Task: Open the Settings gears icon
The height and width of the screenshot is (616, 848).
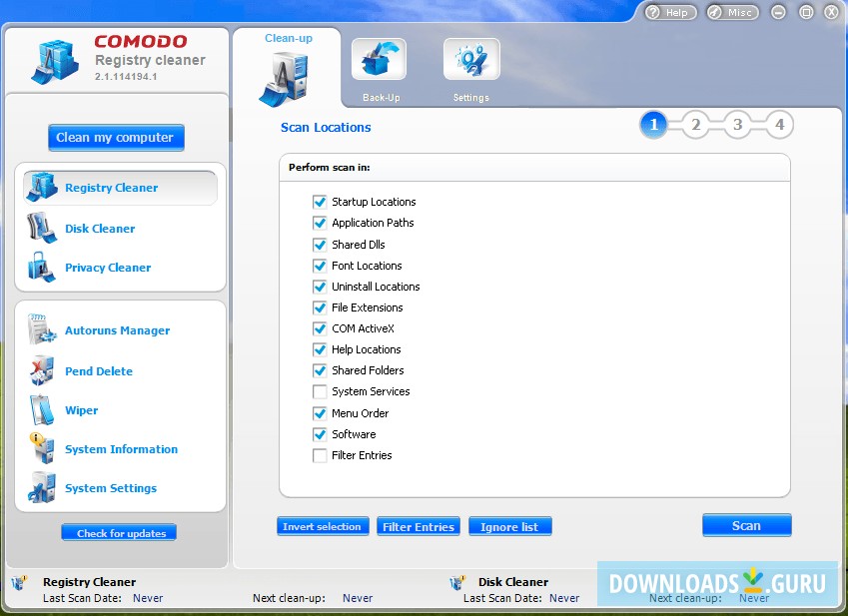Action: (471, 59)
